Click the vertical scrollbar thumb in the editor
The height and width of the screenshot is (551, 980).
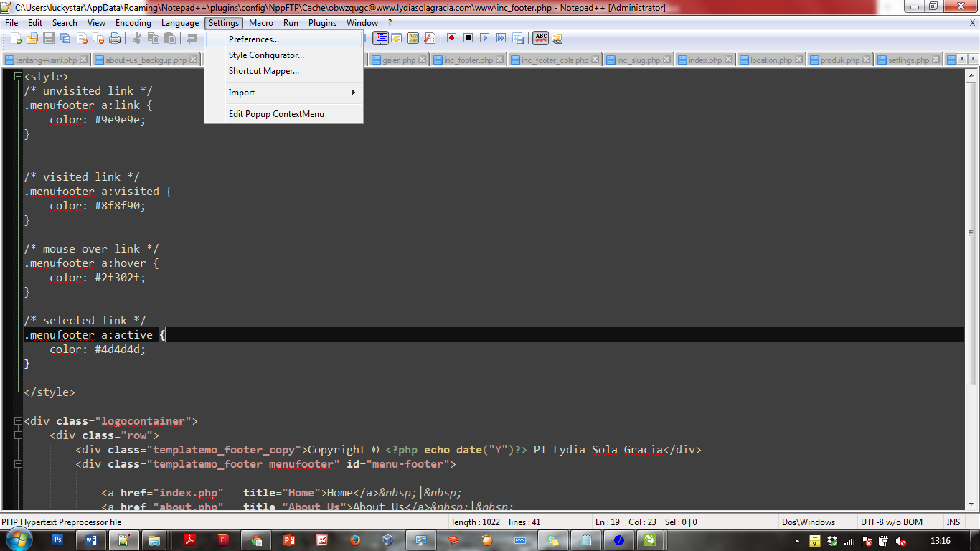pos(971,234)
